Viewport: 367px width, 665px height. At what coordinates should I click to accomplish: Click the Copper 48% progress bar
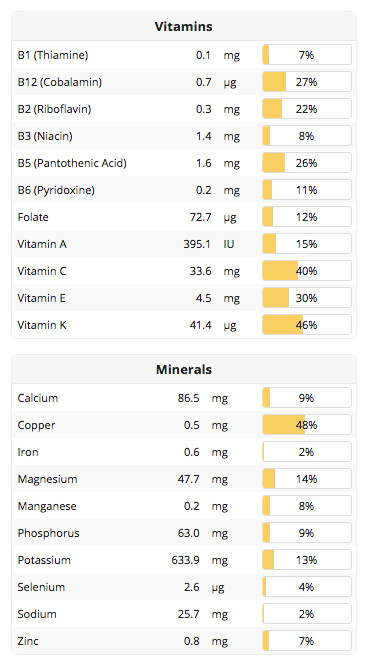tap(307, 425)
